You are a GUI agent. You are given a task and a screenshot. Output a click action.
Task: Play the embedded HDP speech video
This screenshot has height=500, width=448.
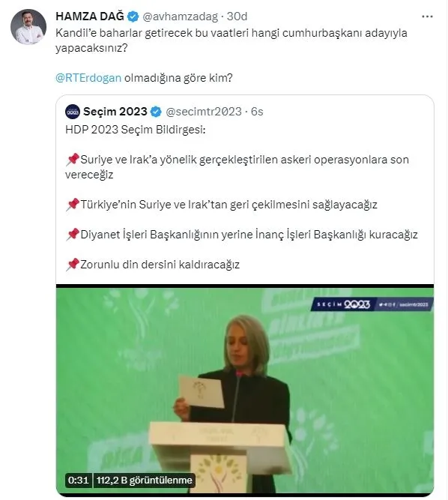tap(245, 391)
